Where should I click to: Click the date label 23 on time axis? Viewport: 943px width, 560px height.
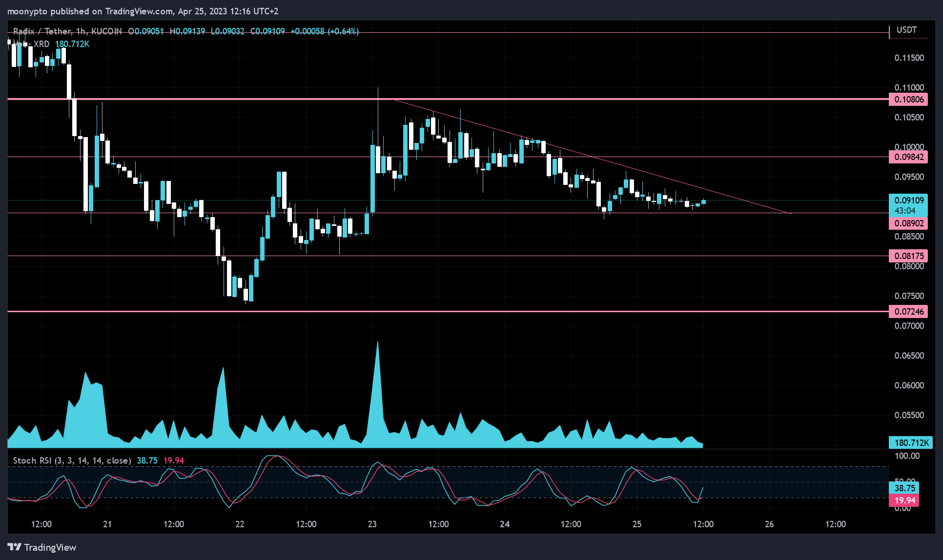372,524
